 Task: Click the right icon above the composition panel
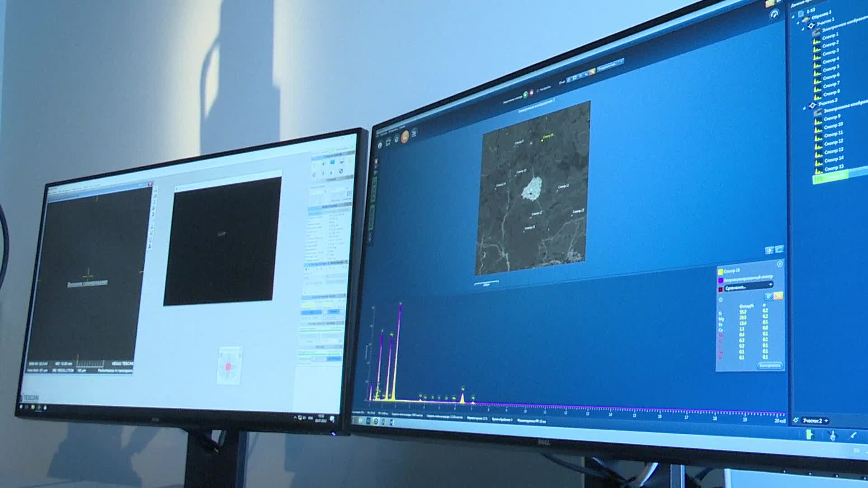point(779,249)
